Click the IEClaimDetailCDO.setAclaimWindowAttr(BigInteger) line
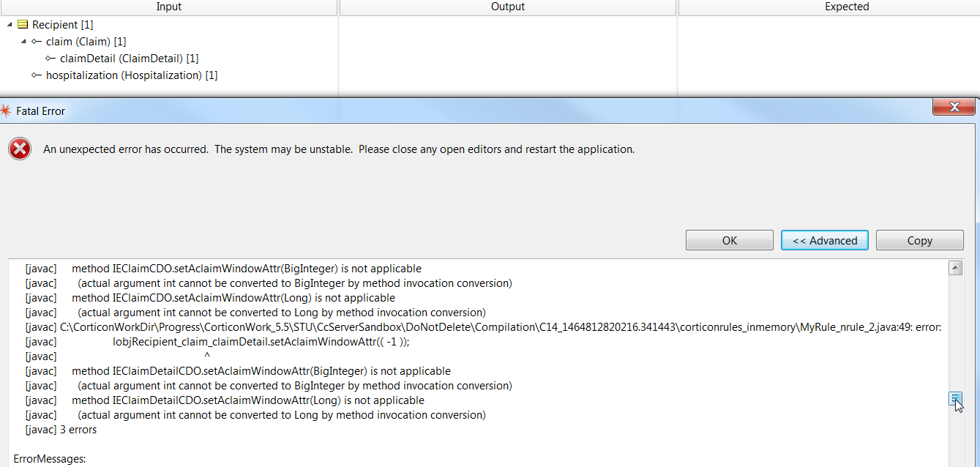This screenshot has height=467, width=980. [238, 371]
